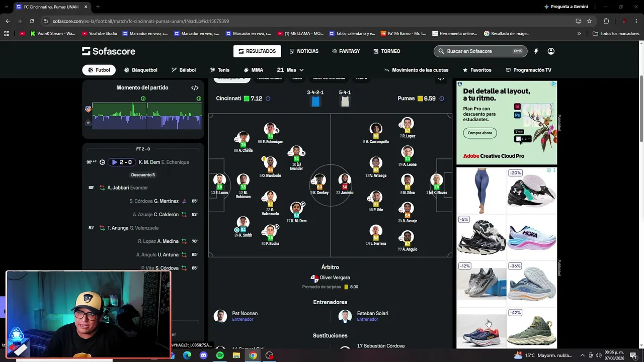Show hidden system tray icons

[583, 355]
